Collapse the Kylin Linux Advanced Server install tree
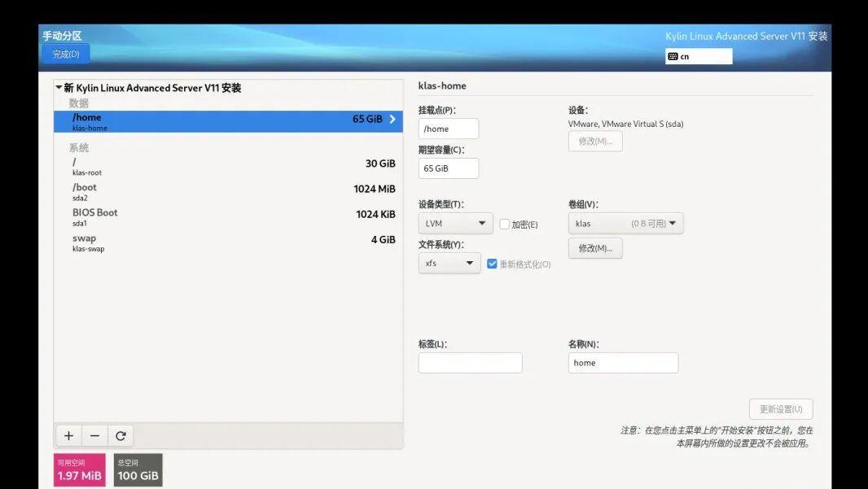The height and width of the screenshot is (489, 868). 58,87
